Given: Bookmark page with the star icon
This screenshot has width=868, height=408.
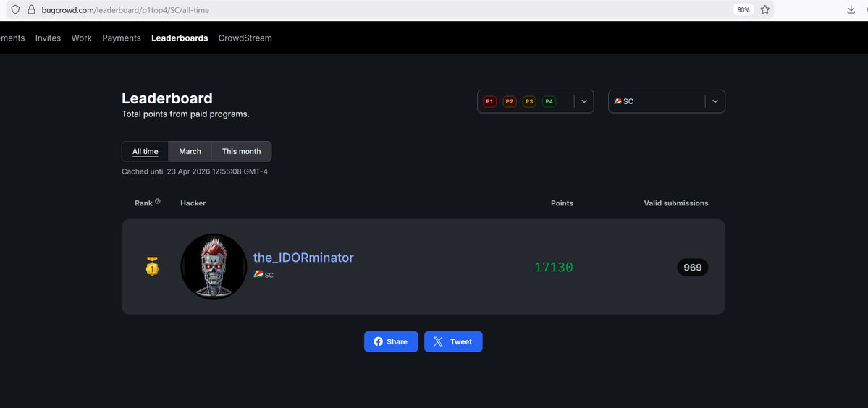Looking at the screenshot, I should tap(765, 9).
